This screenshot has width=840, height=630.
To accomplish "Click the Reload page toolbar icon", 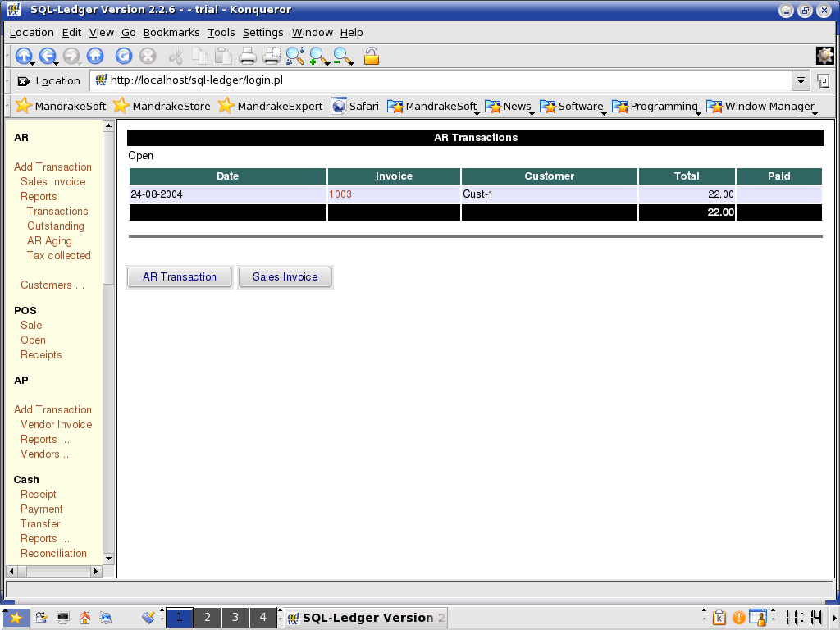I will coord(124,56).
